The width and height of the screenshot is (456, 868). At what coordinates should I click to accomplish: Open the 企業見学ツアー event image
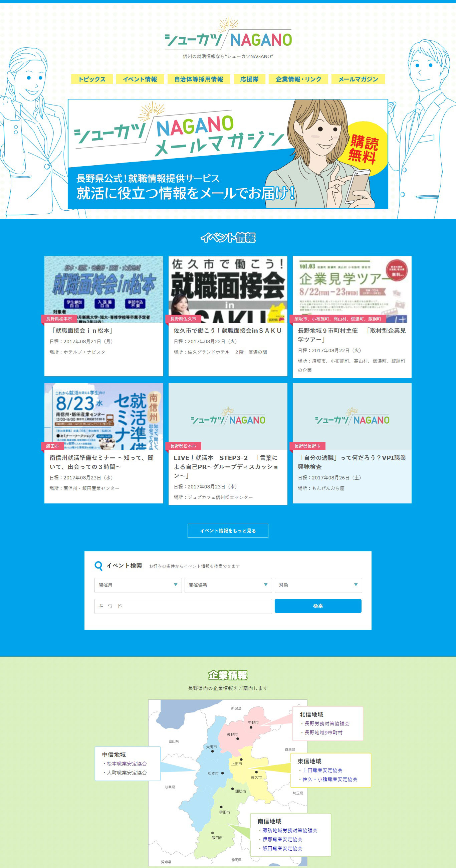point(352,289)
